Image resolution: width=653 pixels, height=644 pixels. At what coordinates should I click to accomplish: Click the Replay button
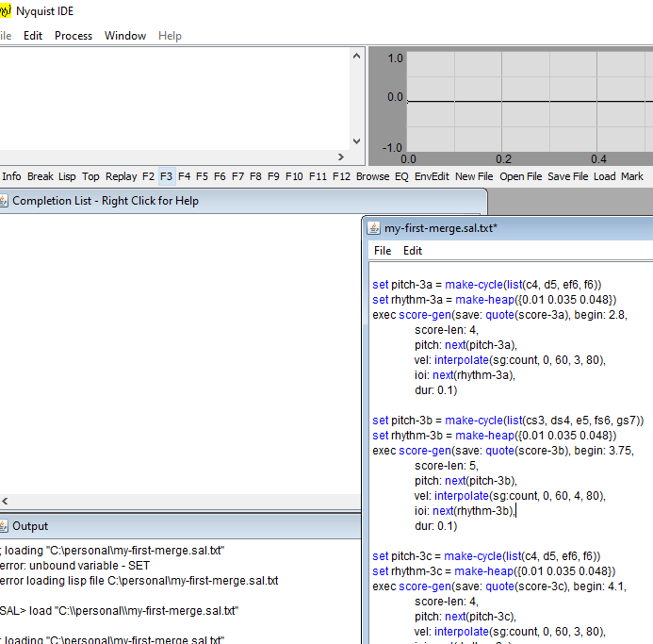pyautogui.click(x=122, y=176)
